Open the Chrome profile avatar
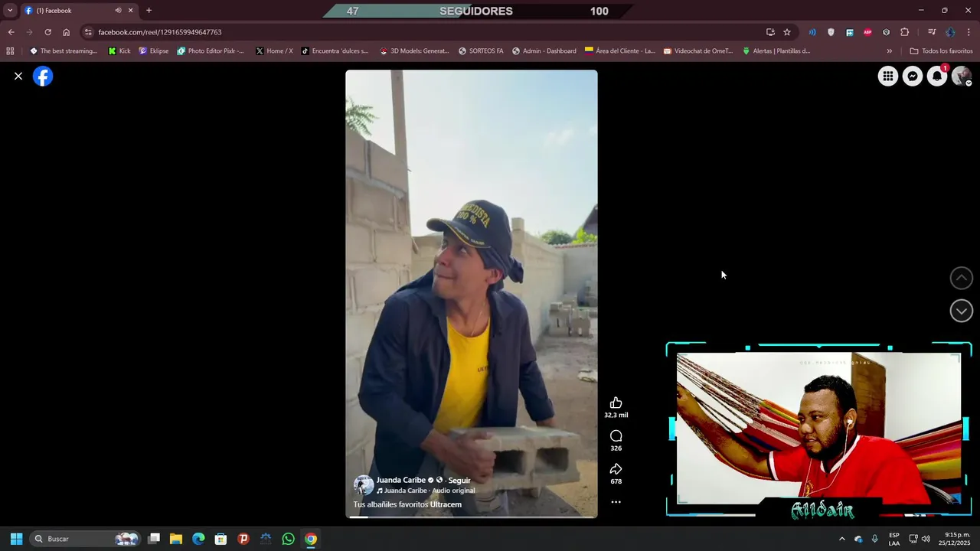Image resolution: width=980 pixels, height=551 pixels. (950, 32)
